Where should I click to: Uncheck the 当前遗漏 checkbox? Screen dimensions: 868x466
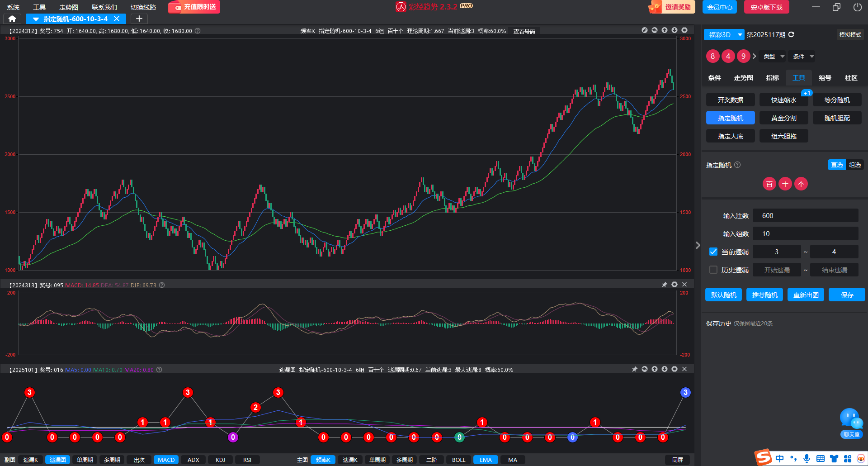coord(713,252)
